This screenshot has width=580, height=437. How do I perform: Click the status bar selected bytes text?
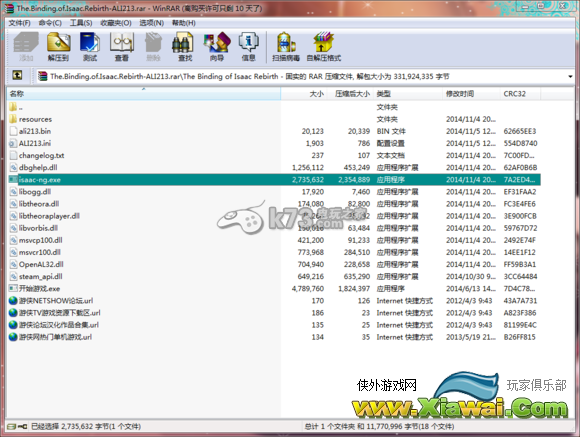coord(86,426)
